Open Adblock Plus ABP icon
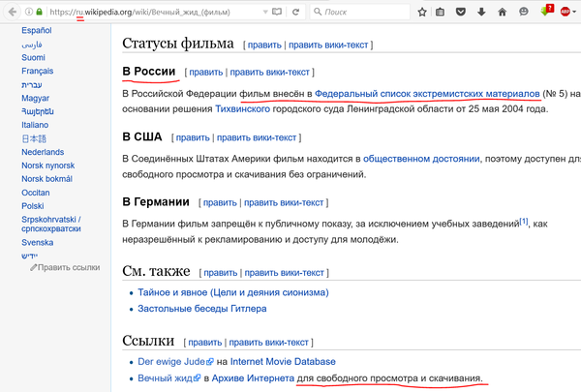This screenshot has width=581, height=392. click(566, 12)
